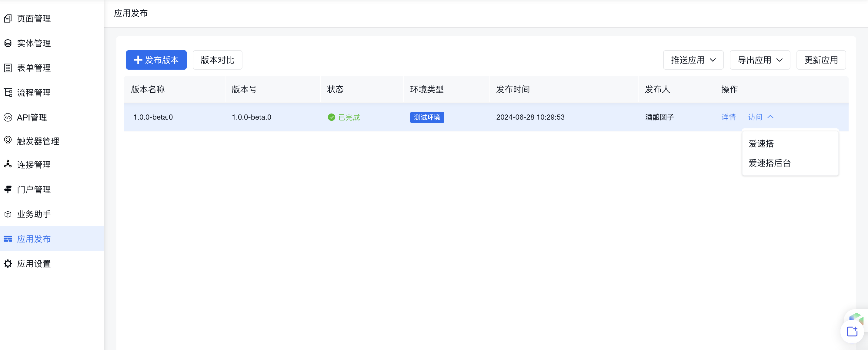Image resolution: width=868 pixels, height=350 pixels.
Task: Open 页面管理 in the sidebar
Action: [52, 18]
